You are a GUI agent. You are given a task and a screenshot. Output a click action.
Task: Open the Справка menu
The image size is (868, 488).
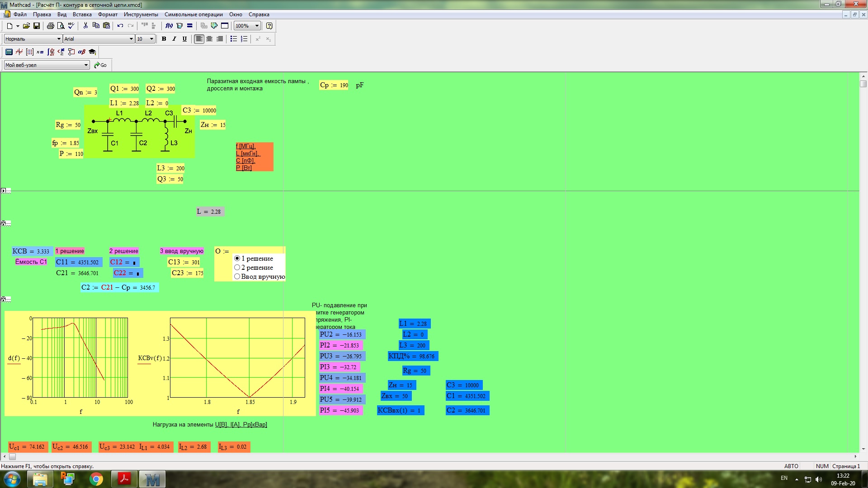tap(259, 14)
